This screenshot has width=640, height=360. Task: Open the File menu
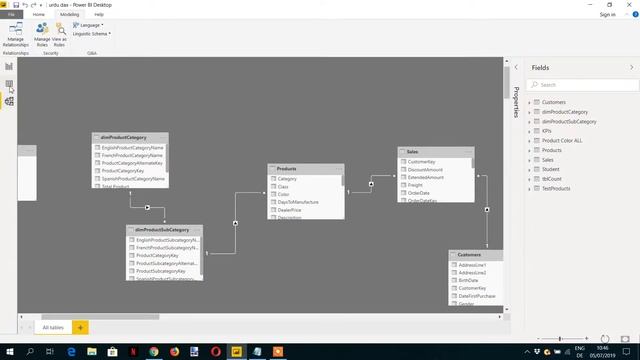[x=11, y=14]
